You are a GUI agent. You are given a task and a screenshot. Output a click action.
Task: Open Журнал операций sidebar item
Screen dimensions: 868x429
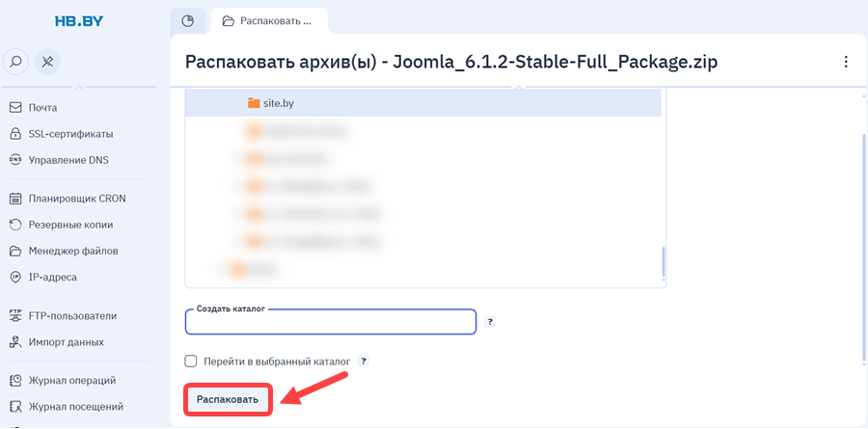coord(63,380)
